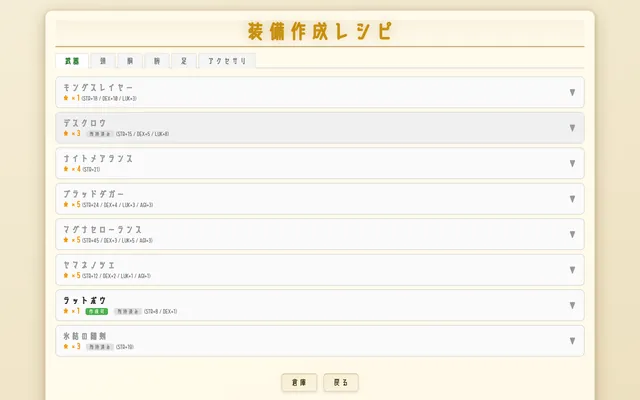
Task: Click the green 作成可 badge on ラットボウ
Action: (x=97, y=311)
